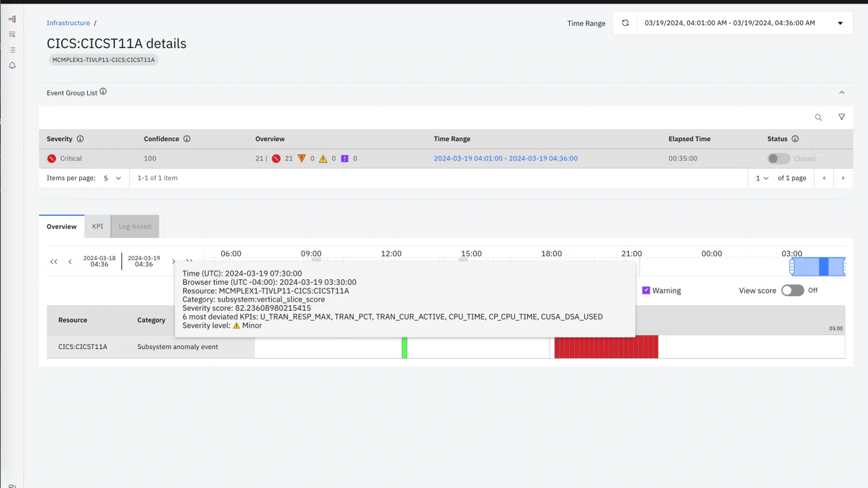The height and width of the screenshot is (488, 868).
Task: Click the Infrastructure breadcrumb link
Action: [x=68, y=23]
